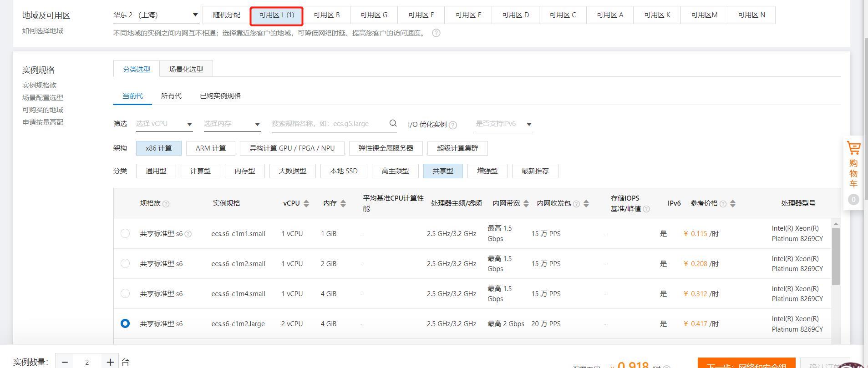Open 场景配置选型 link
The image size is (868, 368).
(x=43, y=98)
